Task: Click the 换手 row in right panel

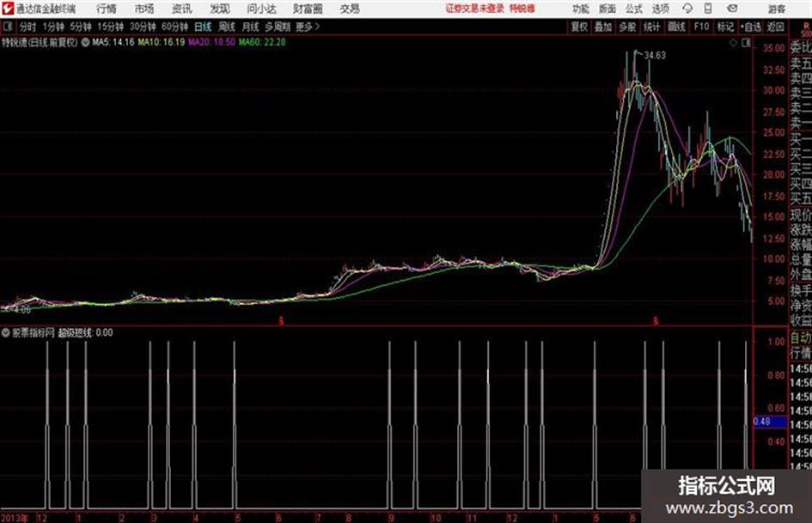Action: tap(801, 290)
